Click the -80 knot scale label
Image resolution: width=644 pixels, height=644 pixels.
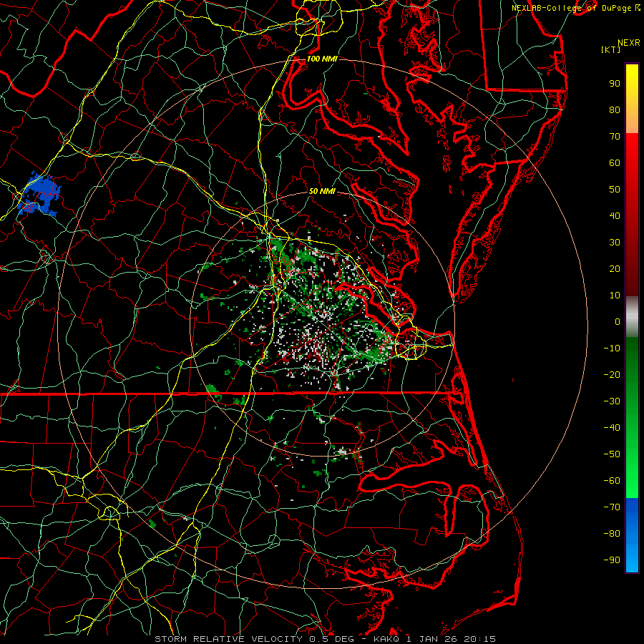coord(612,534)
